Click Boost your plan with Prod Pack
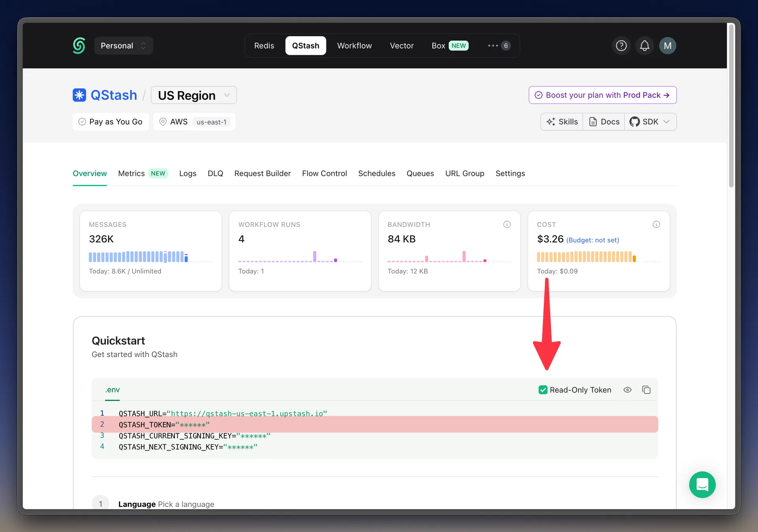 (x=602, y=95)
